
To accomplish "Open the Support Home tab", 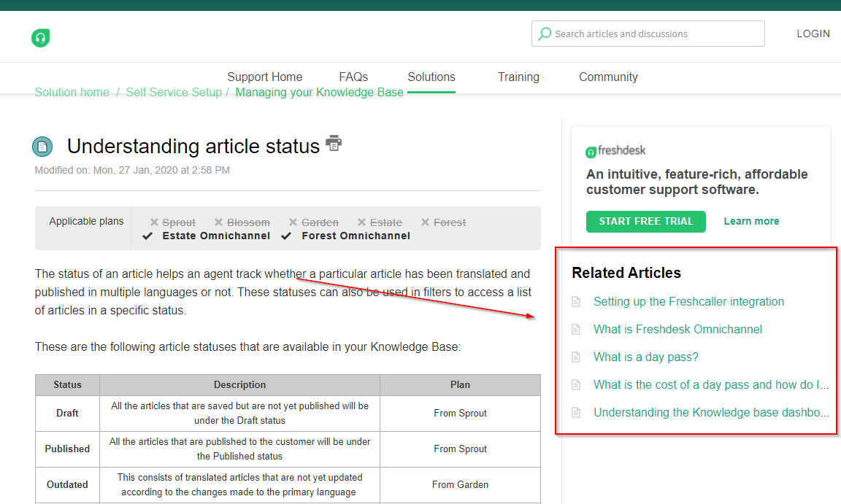I will tap(265, 77).
